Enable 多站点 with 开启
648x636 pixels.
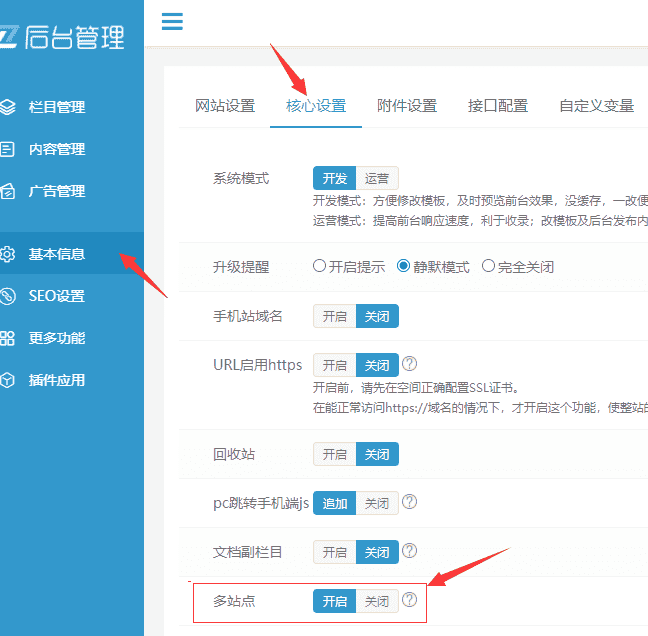click(334, 601)
